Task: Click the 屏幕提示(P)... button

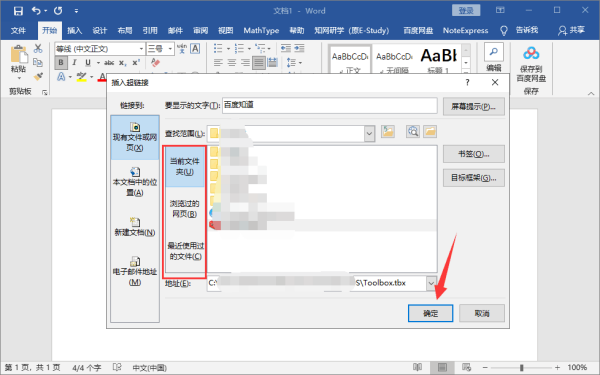Action: (x=474, y=106)
